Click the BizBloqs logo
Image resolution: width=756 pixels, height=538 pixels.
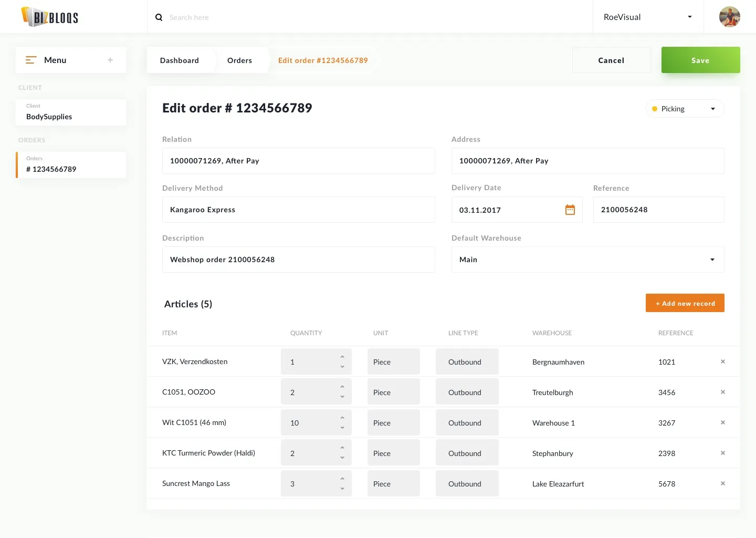tap(50, 17)
